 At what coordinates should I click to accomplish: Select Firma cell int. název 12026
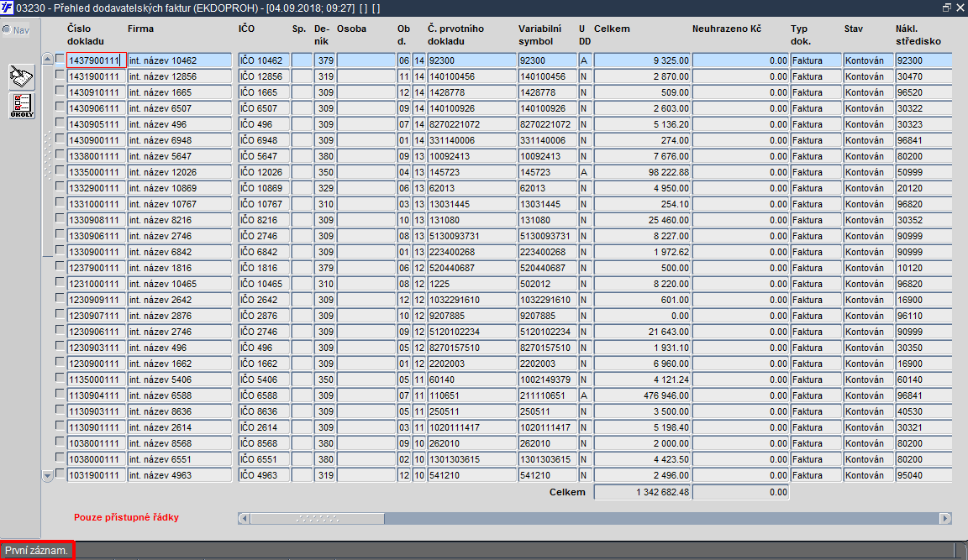click(x=180, y=172)
